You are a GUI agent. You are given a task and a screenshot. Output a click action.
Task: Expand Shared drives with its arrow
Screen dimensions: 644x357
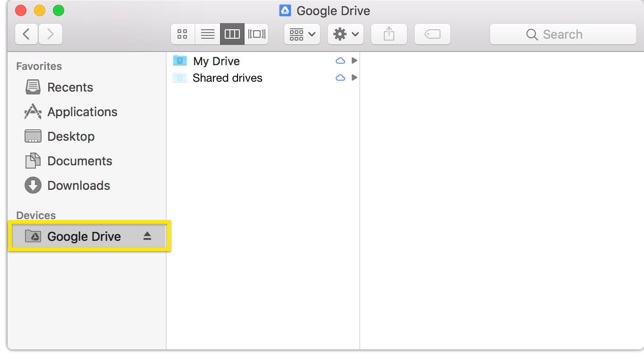click(354, 77)
